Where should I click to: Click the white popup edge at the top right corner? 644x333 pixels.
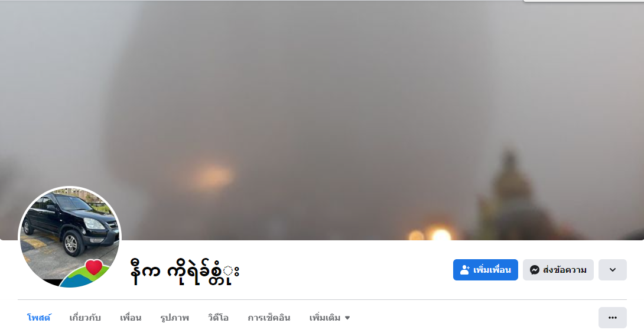[x=583, y=1]
